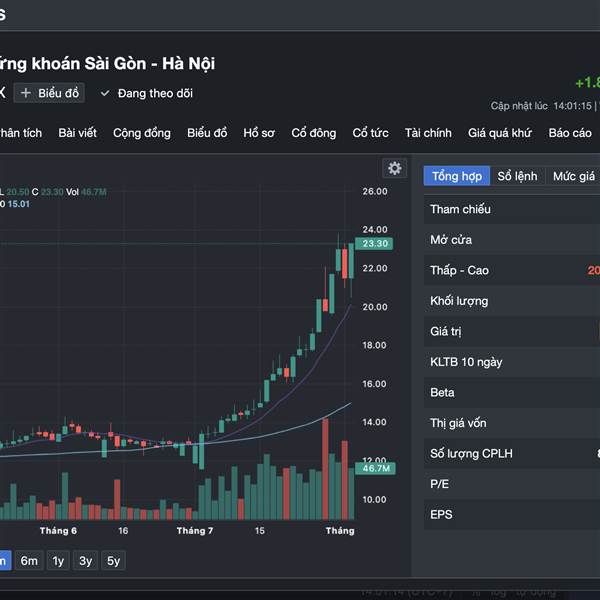Click the P/E row
This screenshot has height=600, width=600.
click(x=512, y=484)
